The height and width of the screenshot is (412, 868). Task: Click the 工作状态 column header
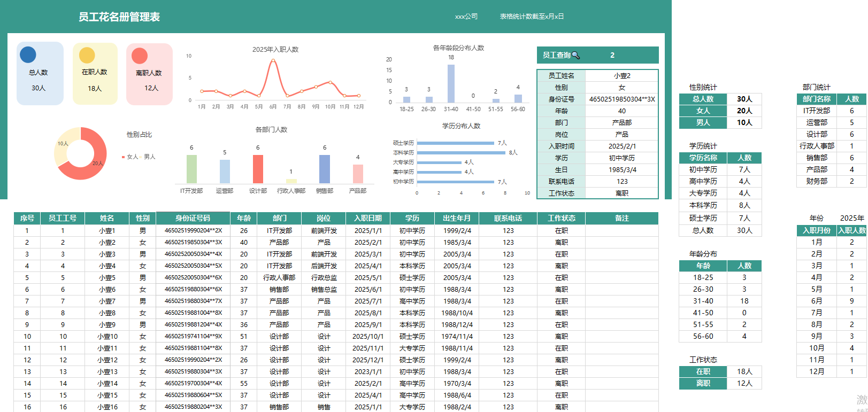point(561,218)
